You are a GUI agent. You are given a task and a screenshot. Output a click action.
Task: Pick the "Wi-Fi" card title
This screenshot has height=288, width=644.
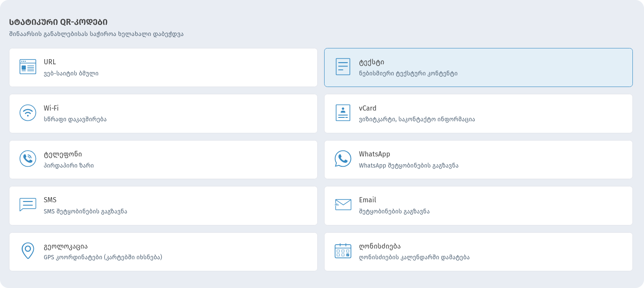click(x=51, y=108)
